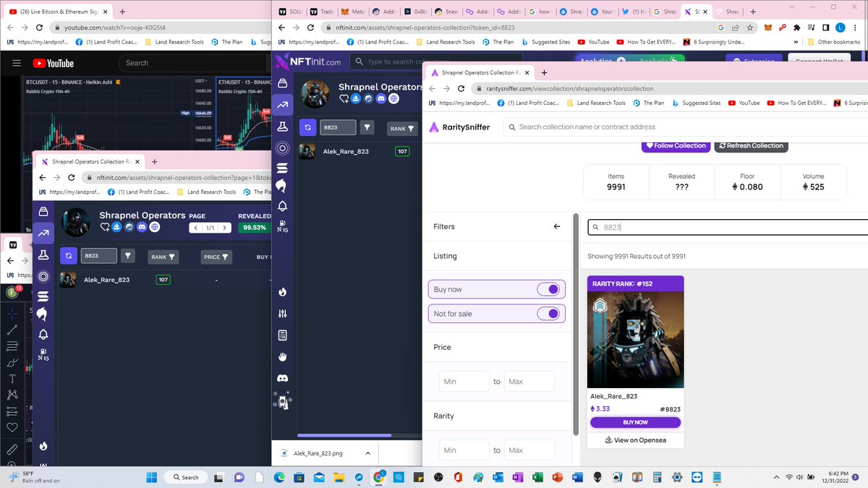Click trending arrow icon in NFTinit token_id window sidebar
868x488 pixels.
coord(282,105)
